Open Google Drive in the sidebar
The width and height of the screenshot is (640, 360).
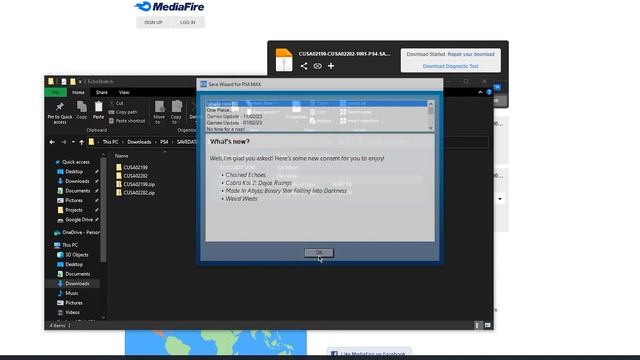[76, 220]
